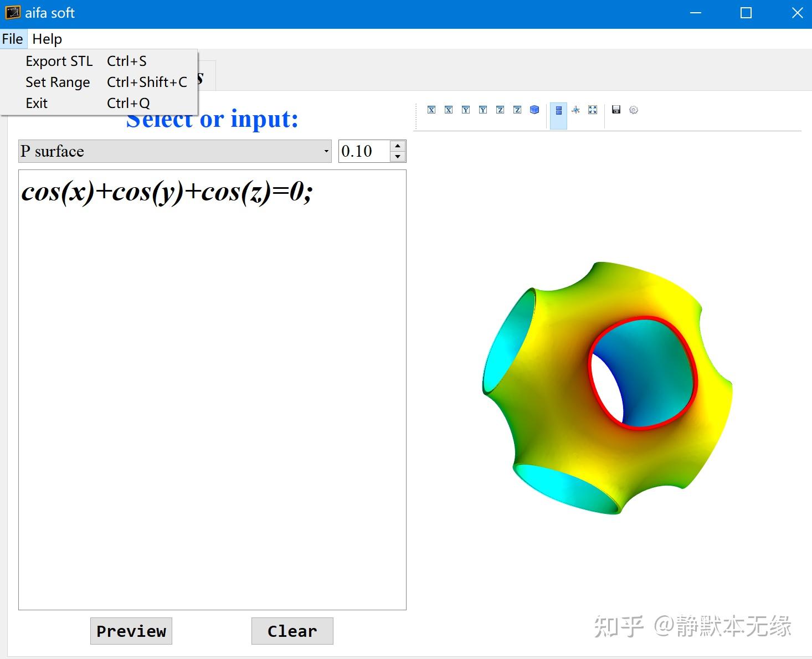The image size is (812, 659).
Task: Open the File menu
Action: tap(12, 38)
